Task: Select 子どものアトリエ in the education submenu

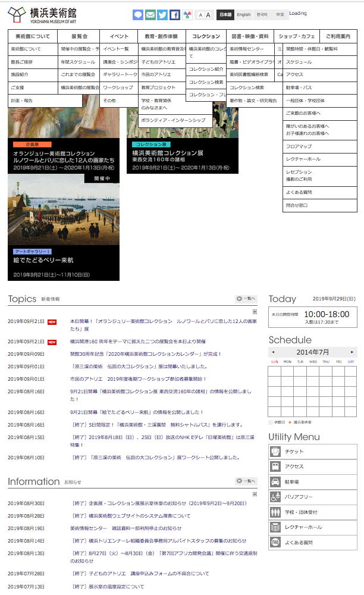Action: pos(162,62)
